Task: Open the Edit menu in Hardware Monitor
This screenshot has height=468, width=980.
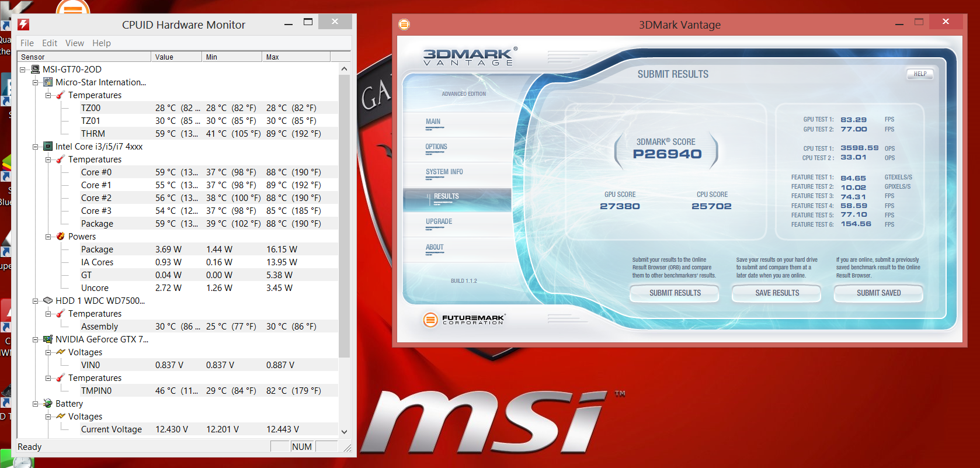Action: [x=50, y=43]
